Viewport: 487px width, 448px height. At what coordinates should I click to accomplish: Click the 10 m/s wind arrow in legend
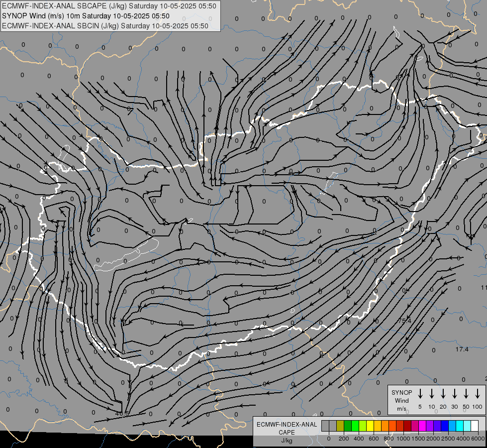431,394
